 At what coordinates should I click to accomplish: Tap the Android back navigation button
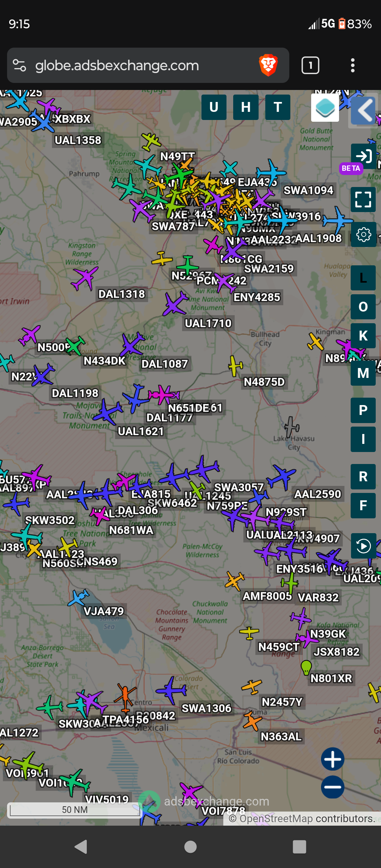(x=81, y=846)
